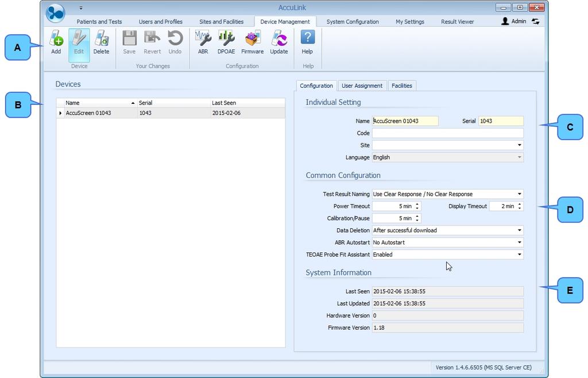588x378 pixels.
Task: Switch to the User Assignment sub-tab
Action: (362, 86)
